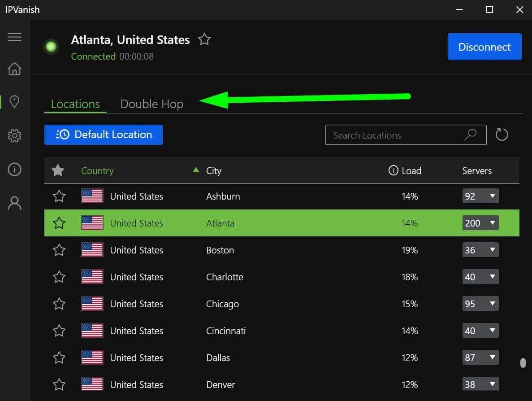The width and height of the screenshot is (532, 401).
Task: Click the Dallas city name
Action: (x=218, y=357)
